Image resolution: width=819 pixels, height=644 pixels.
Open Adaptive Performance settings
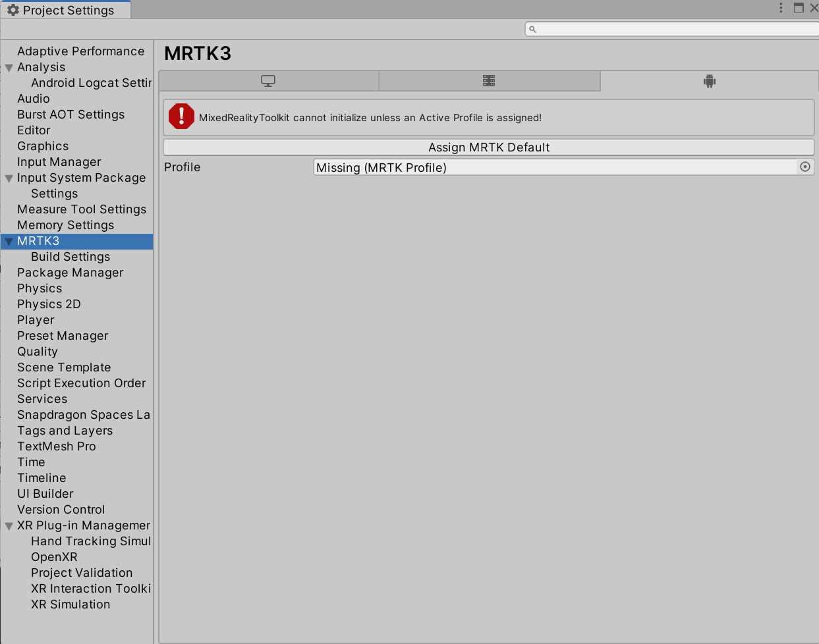pos(80,51)
